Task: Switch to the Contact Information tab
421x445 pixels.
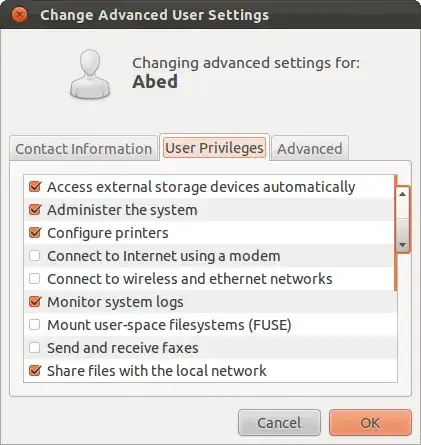Action: pos(83,149)
